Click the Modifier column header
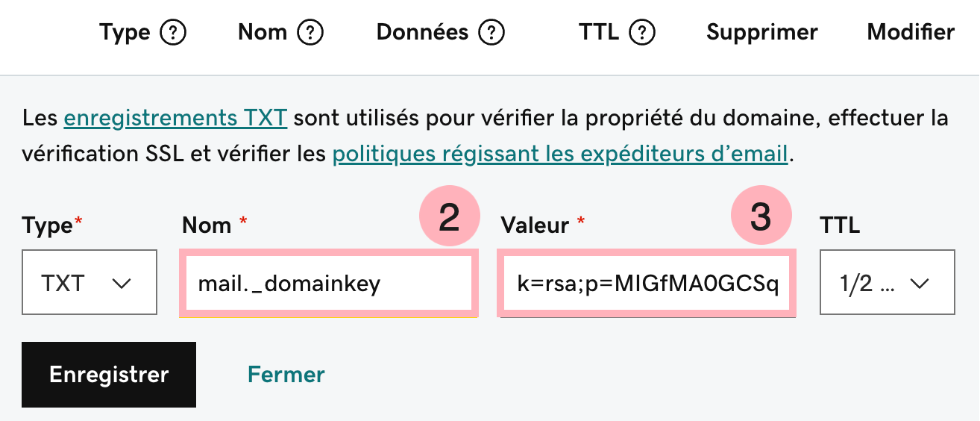This screenshot has height=421, width=980. pos(911,33)
